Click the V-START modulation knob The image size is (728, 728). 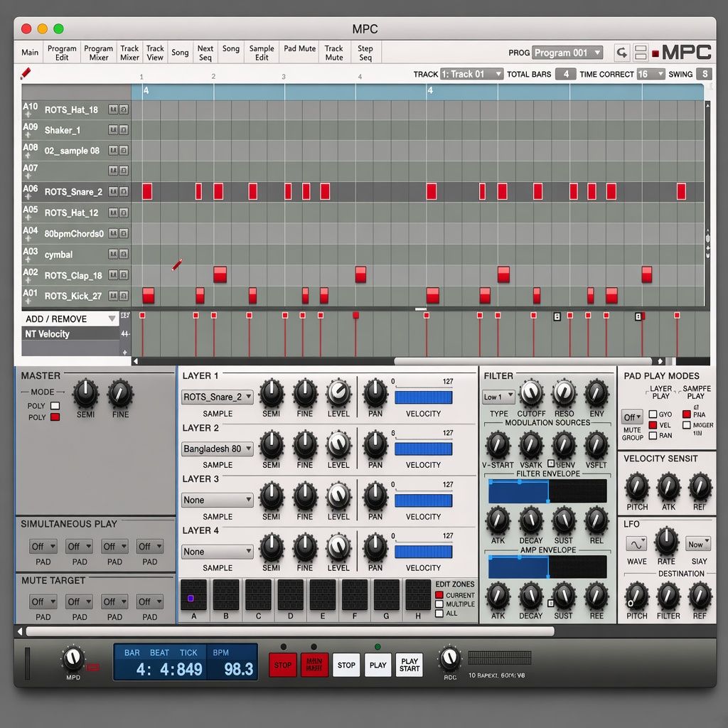coord(498,445)
